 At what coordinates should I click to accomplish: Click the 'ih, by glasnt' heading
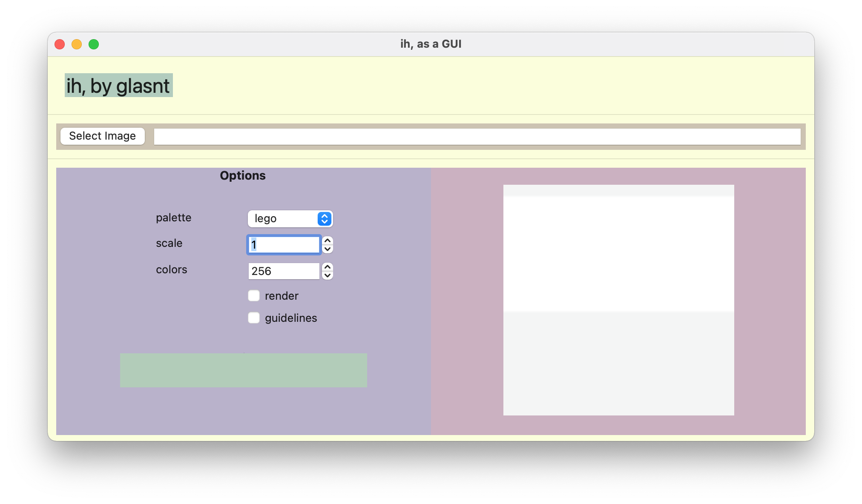coord(118,86)
